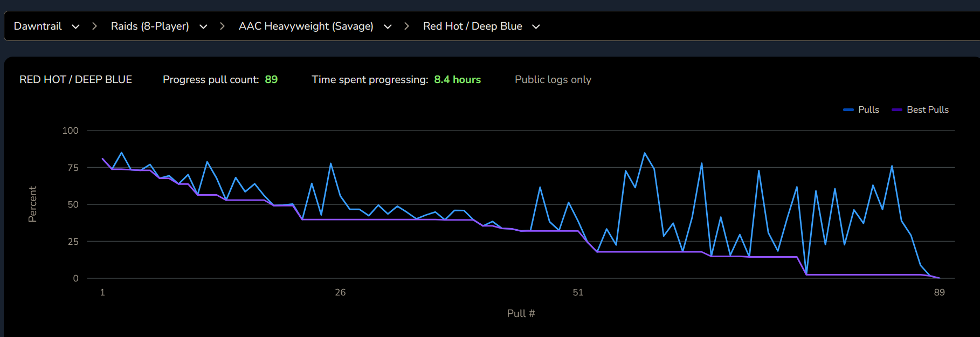Toggle the Best Pulls series in legend
The width and height of the screenshot is (980, 337).
tap(920, 109)
